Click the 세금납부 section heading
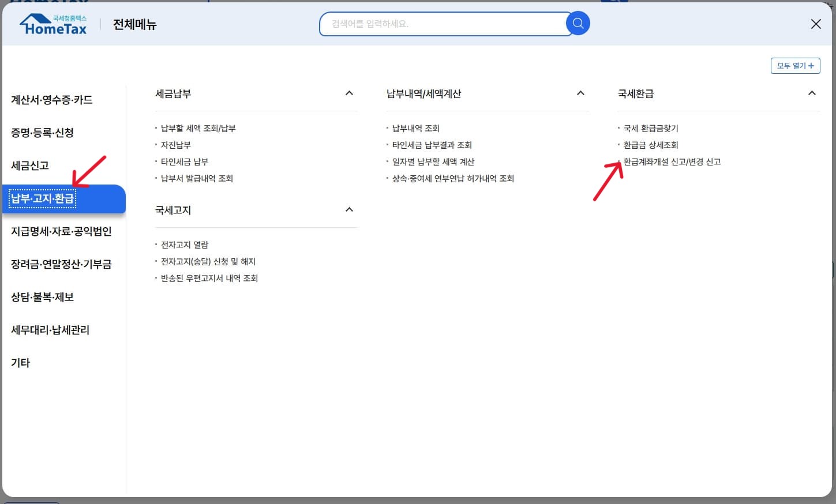Viewport: 836px width, 504px height. [173, 93]
